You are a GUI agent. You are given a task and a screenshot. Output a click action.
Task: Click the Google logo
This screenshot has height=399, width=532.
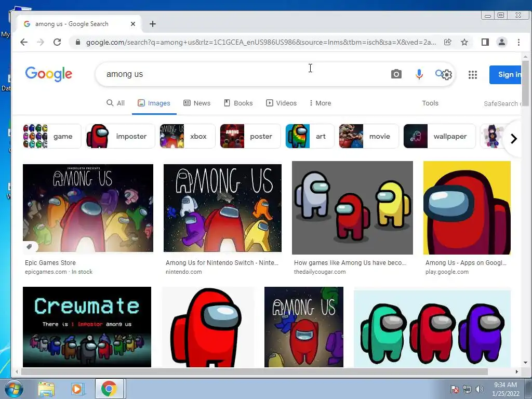pos(48,74)
